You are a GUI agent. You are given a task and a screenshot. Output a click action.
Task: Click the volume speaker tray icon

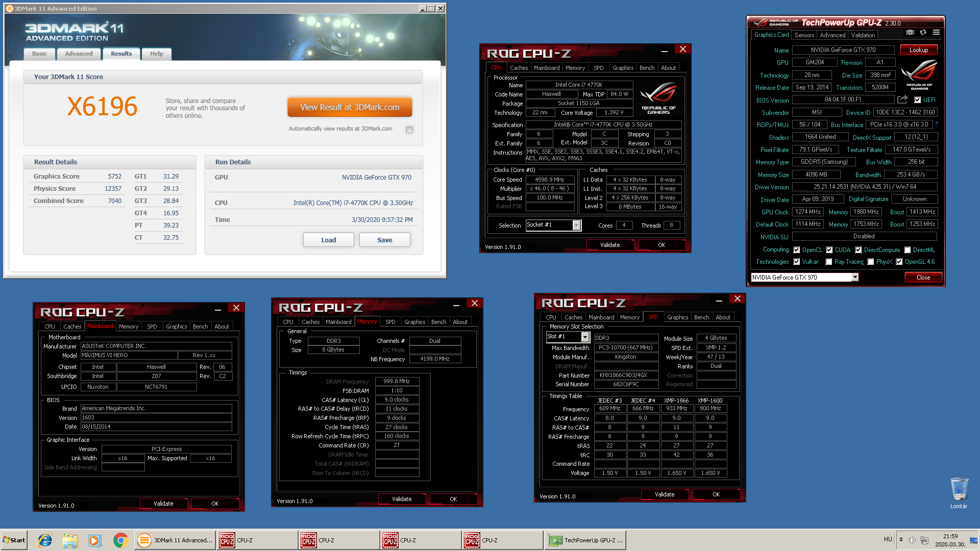point(912,540)
